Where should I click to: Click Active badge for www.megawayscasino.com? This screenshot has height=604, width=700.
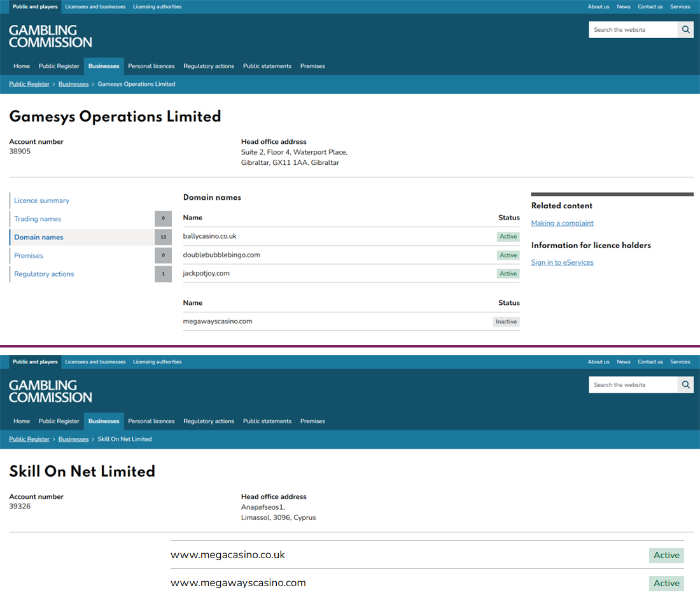click(x=666, y=583)
